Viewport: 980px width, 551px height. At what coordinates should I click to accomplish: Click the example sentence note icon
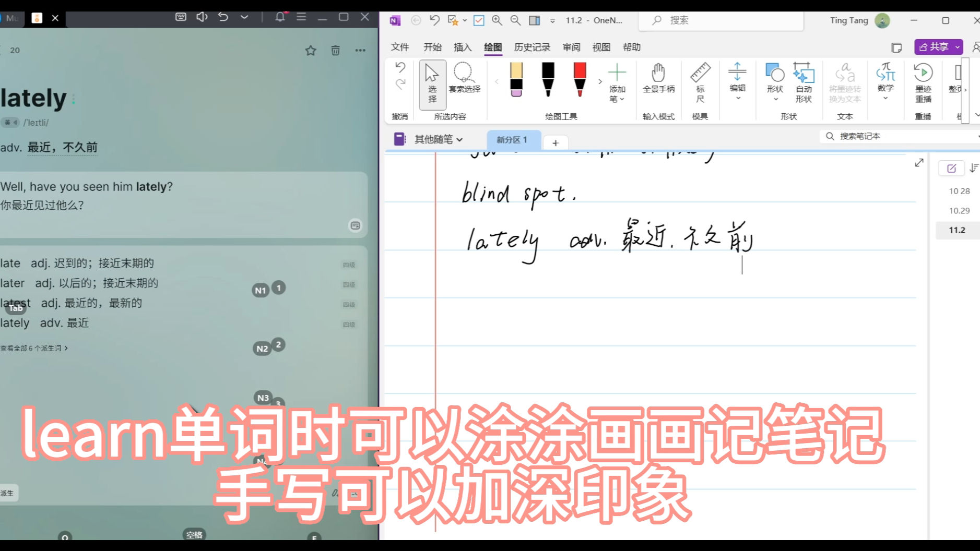tap(355, 225)
